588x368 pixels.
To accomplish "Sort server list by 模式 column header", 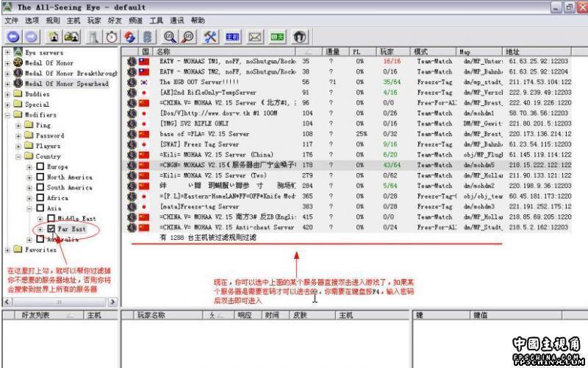I will [x=433, y=52].
